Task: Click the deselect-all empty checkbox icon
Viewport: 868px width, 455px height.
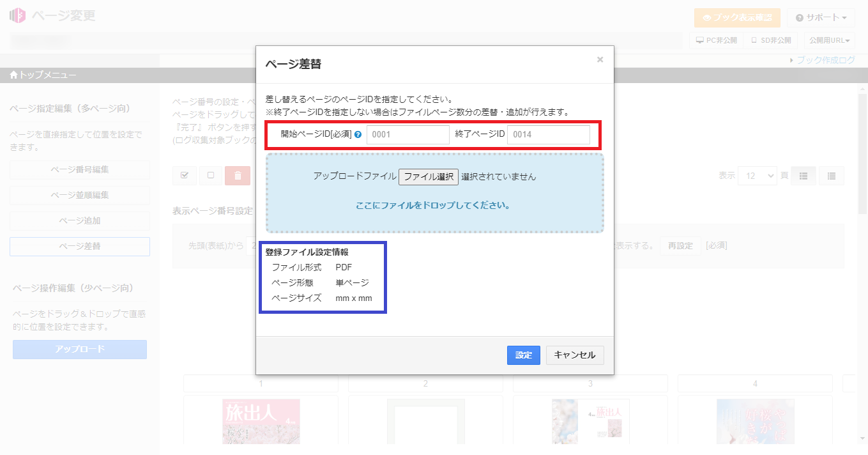Action: tap(211, 175)
